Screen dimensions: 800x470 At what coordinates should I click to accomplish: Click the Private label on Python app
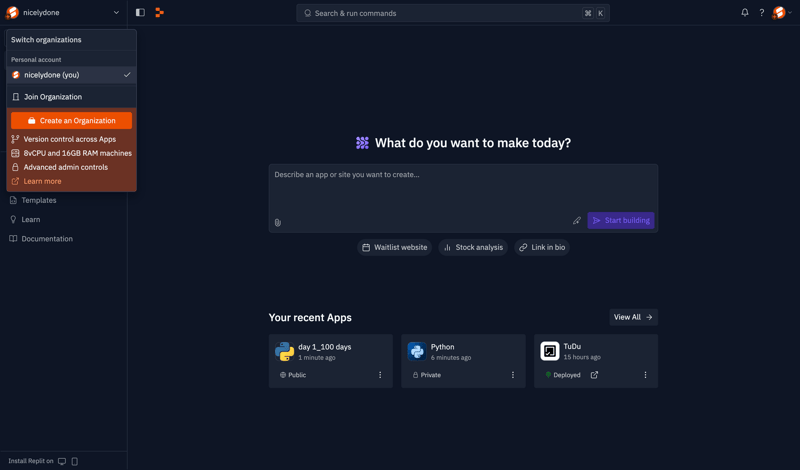[427, 375]
